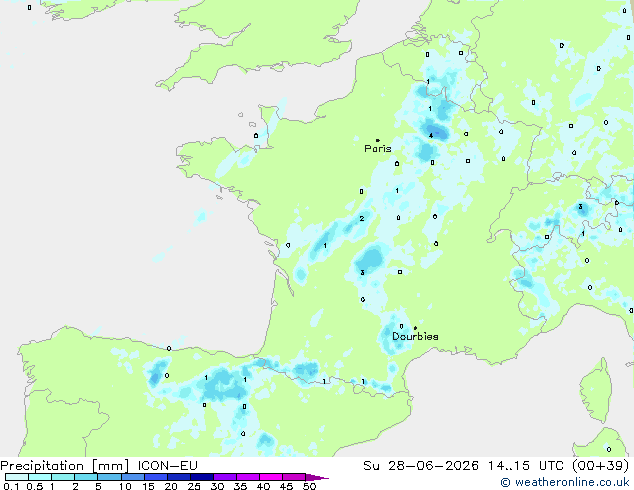This screenshot has width=634, height=490.
Task: Click the 'Precipitation [mm]' title text
Action: click(x=65, y=466)
